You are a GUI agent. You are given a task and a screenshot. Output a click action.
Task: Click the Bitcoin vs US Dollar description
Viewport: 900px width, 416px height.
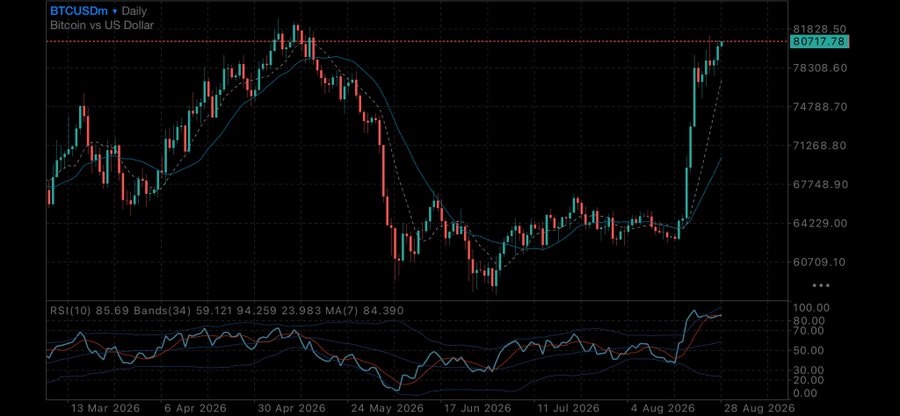[x=102, y=25]
